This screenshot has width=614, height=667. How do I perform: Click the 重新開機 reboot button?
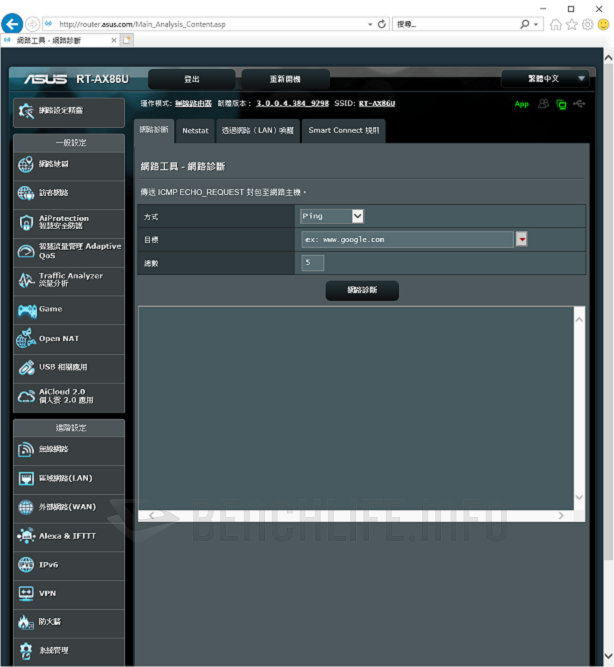coord(286,80)
